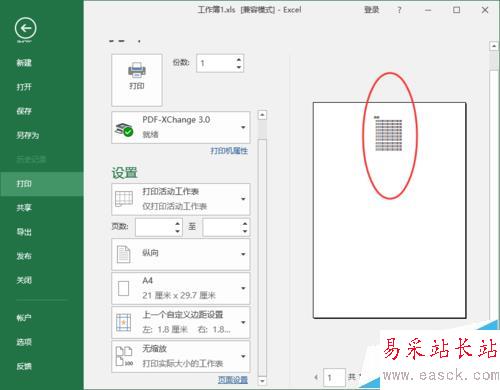The height and width of the screenshot is (390, 500).
Task: Select 导出 in the sidebar
Action: tap(24, 232)
